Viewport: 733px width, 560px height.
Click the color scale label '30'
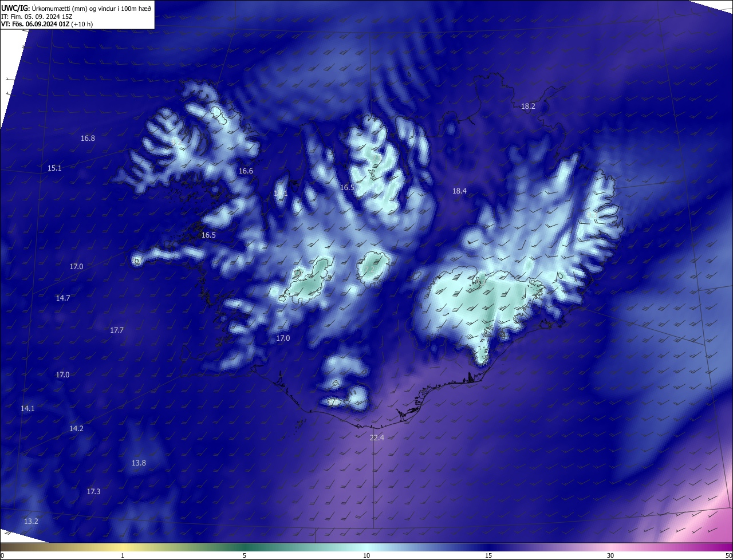pos(610,556)
